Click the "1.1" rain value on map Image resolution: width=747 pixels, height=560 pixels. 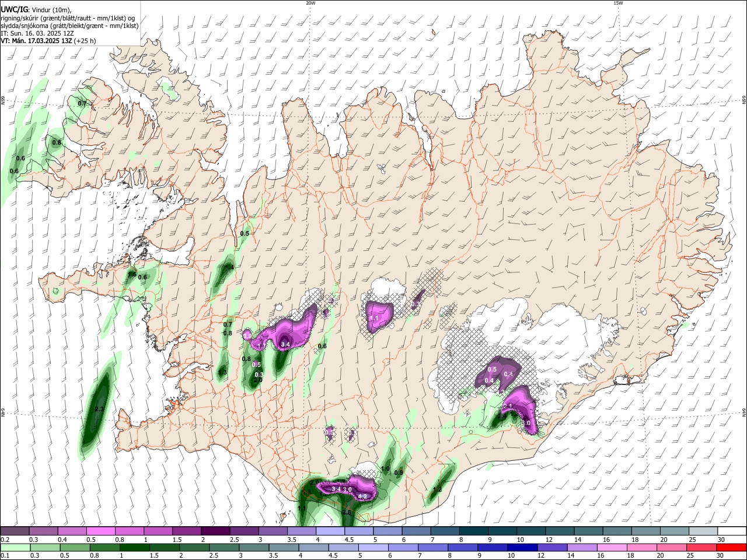pyautogui.click(x=302, y=509)
